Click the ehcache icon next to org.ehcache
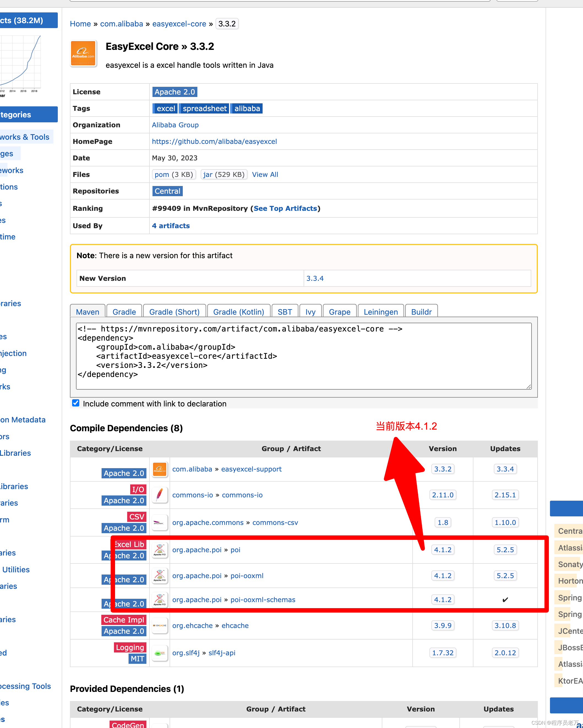This screenshot has width=583, height=728. point(160,625)
